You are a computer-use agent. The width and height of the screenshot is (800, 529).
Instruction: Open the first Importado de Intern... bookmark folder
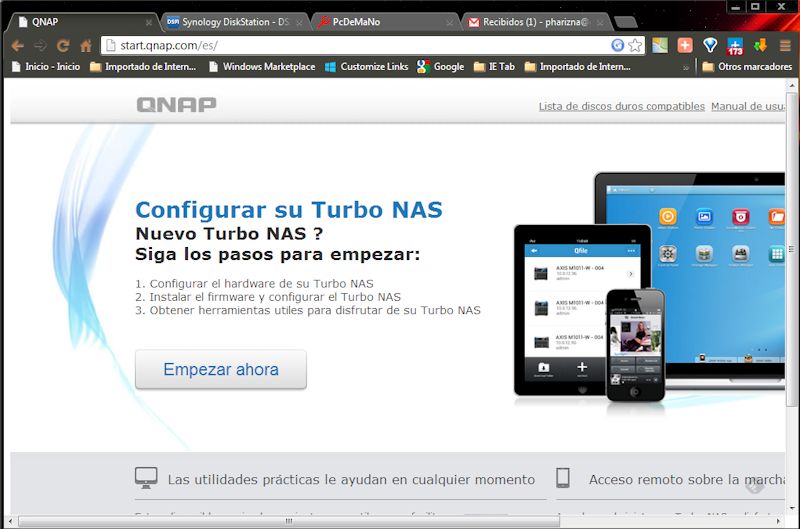point(143,67)
